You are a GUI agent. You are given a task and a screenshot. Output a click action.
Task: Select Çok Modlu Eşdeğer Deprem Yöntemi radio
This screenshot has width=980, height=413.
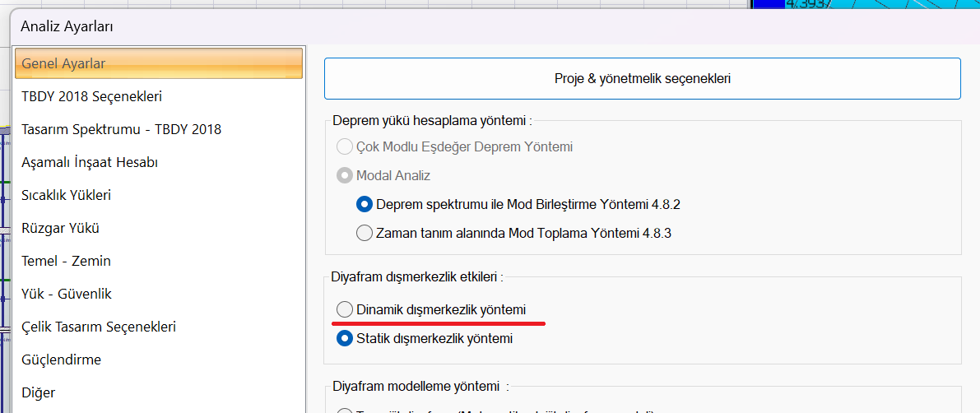pyautogui.click(x=345, y=147)
